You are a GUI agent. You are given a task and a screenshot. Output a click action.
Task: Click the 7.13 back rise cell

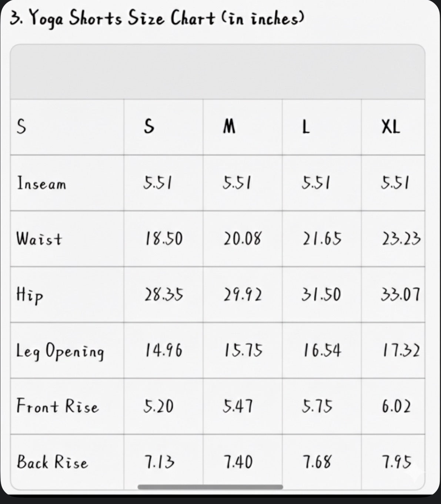[x=159, y=462]
